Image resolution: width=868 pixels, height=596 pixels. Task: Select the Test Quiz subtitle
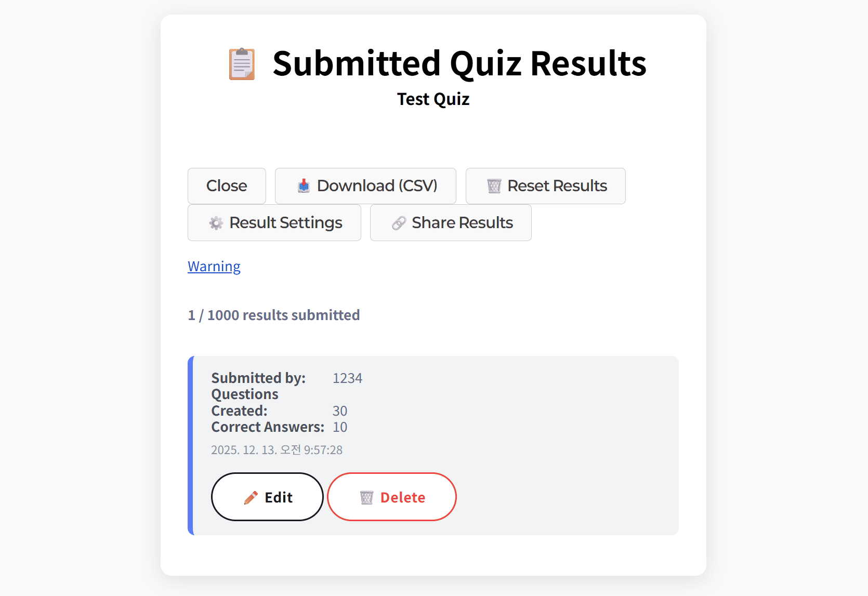tap(433, 99)
